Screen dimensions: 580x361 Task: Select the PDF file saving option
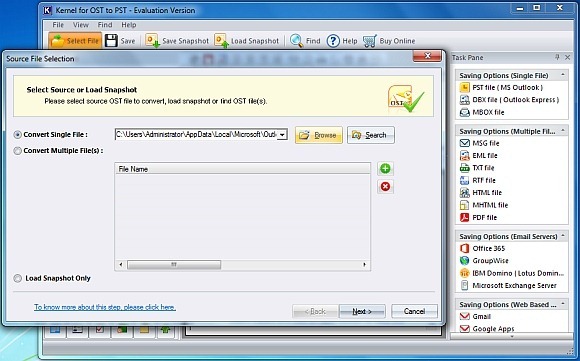pyautogui.click(x=478, y=217)
